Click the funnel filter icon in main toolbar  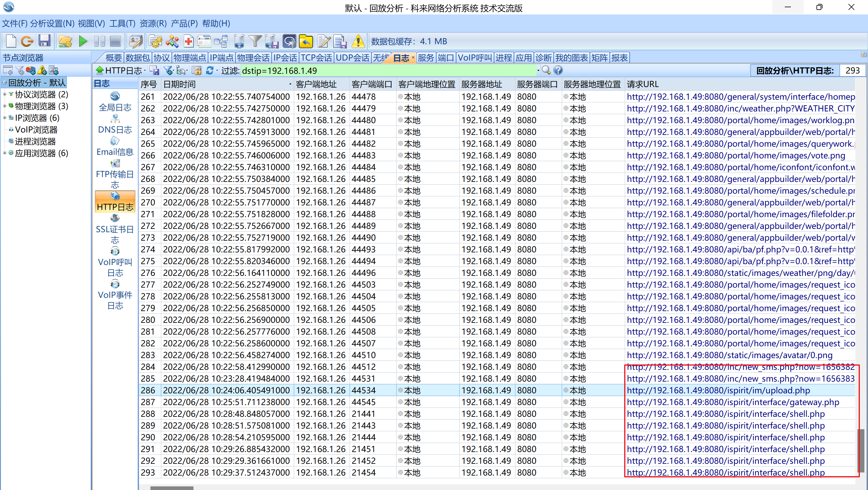point(255,42)
